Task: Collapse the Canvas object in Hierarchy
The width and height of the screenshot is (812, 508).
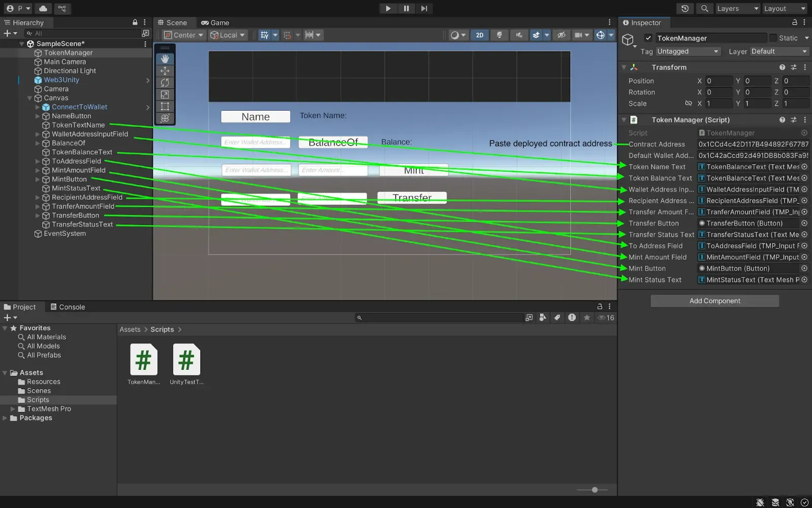Action: click(x=29, y=98)
